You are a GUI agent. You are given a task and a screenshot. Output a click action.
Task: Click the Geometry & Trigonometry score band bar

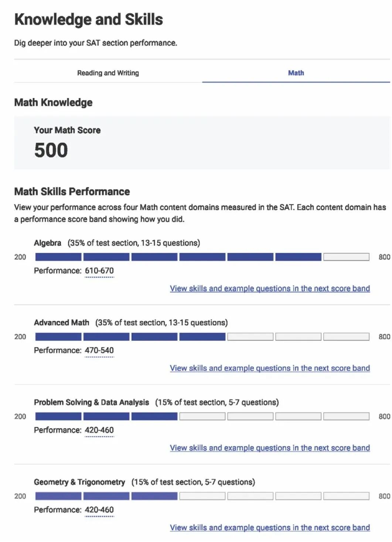pos(202,496)
